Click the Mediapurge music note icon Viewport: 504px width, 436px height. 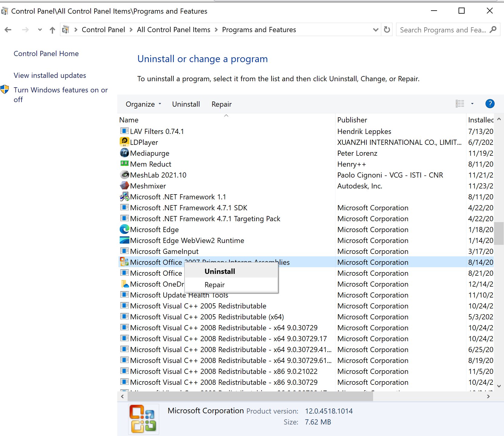coord(124,153)
